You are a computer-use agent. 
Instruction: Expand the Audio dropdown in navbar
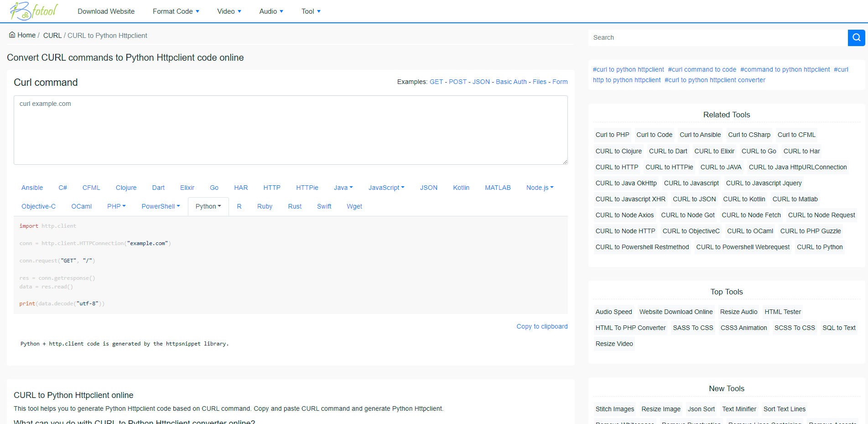click(271, 11)
